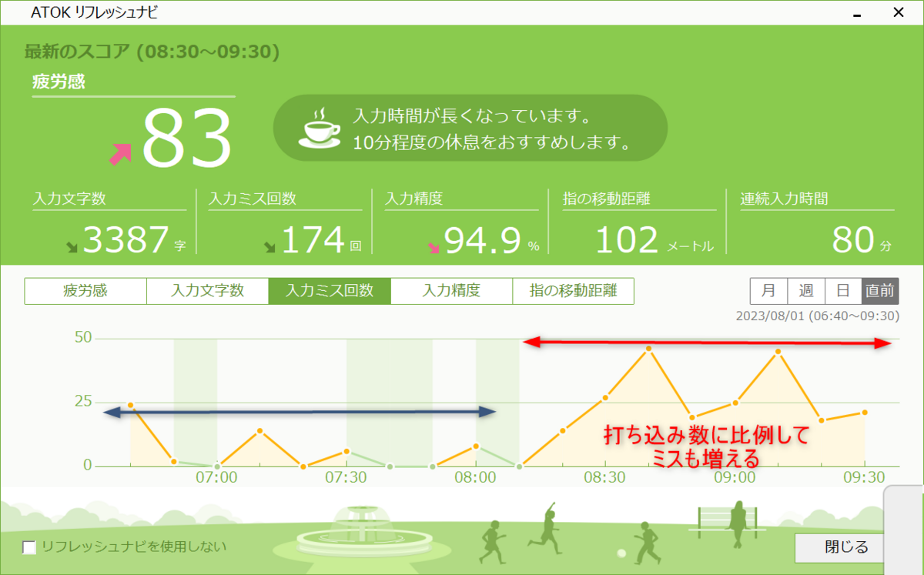Click the graph peak point near 08:40
This screenshot has width=924, height=575.
tap(649, 349)
